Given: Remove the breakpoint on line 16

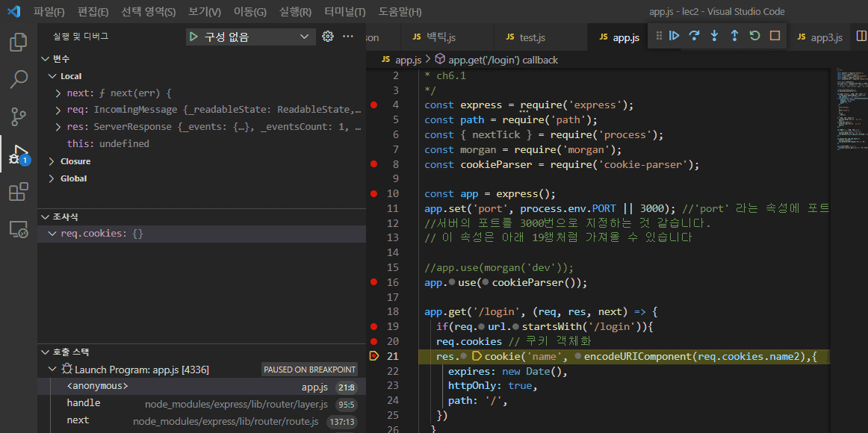Looking at the screenshot, I should pos(373,282).
